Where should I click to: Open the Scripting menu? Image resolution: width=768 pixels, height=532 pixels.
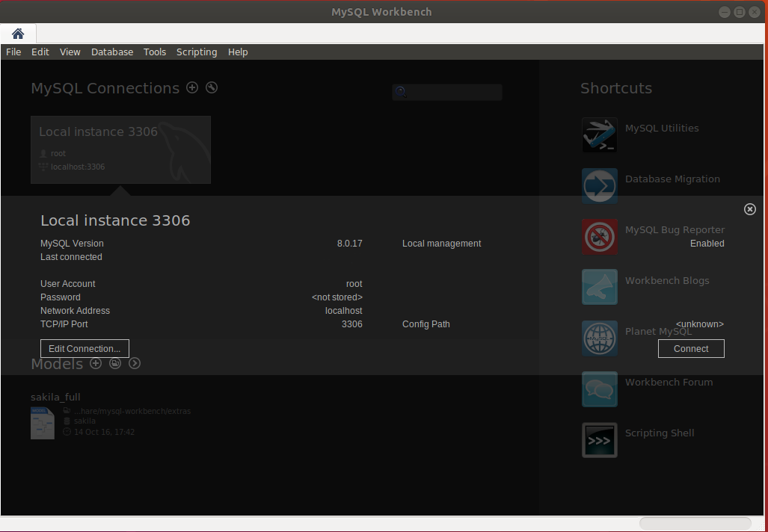197,52
